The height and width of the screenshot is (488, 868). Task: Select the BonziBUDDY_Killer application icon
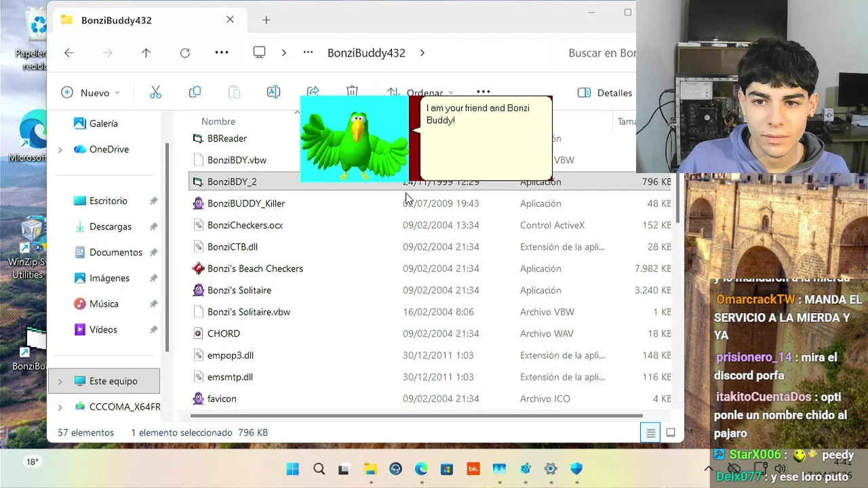(198, 203)
